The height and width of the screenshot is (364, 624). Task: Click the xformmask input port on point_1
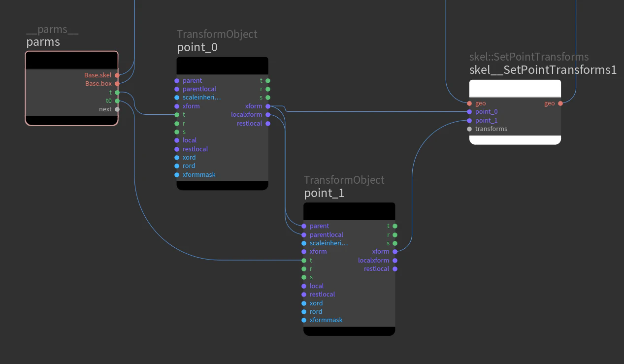(x=304, y=320)
